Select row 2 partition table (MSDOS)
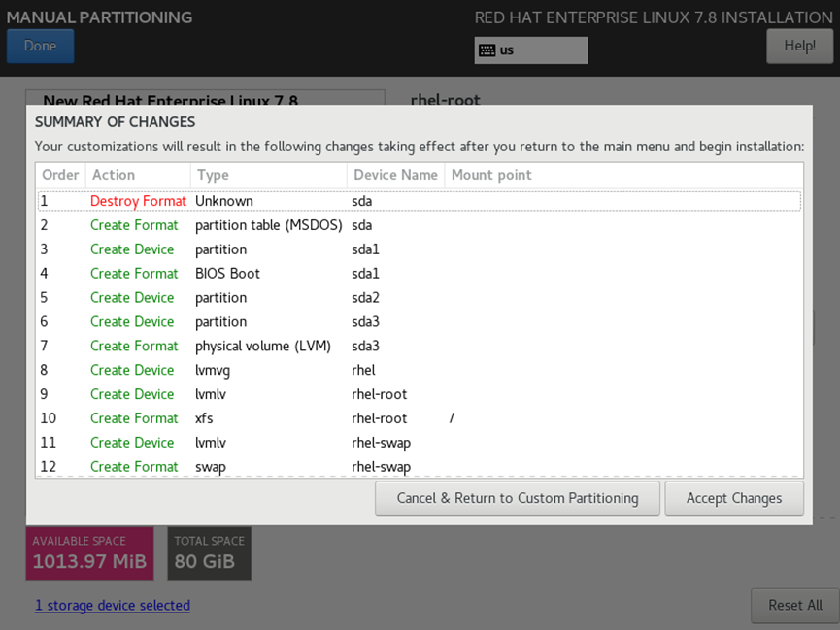Screen dimensions: 840x630 coord(420,225)
